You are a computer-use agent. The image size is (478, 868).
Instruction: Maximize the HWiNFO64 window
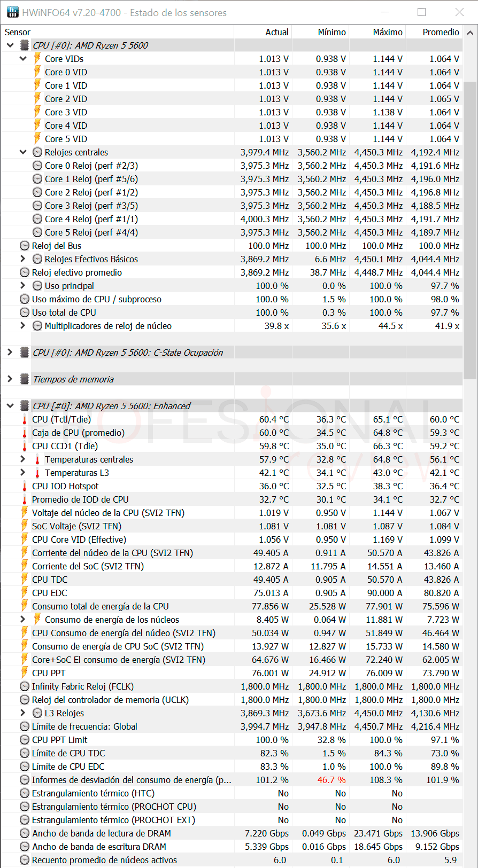(422, 12)
